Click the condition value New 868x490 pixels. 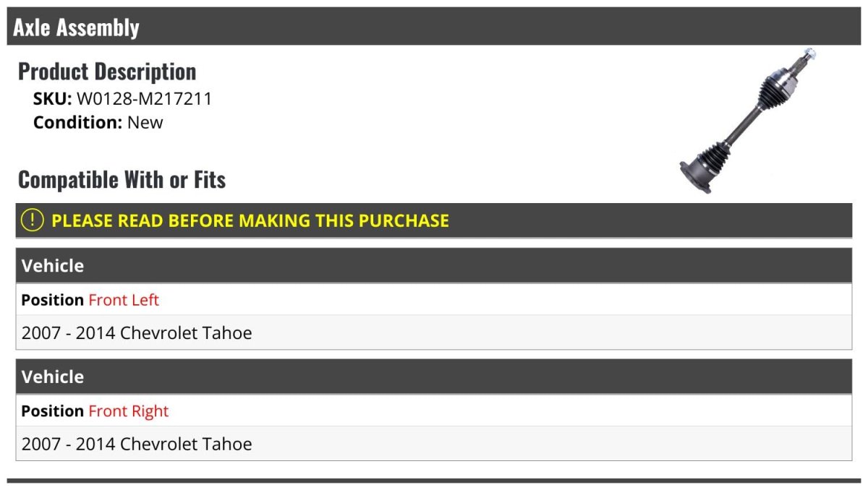coord(145,122)
